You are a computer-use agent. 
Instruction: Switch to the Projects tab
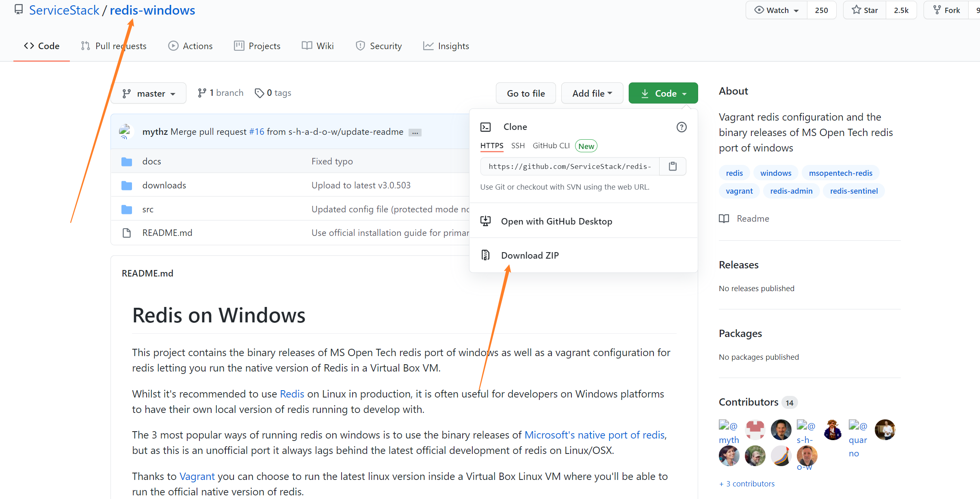pyautogui.click(x=257, y=46)
